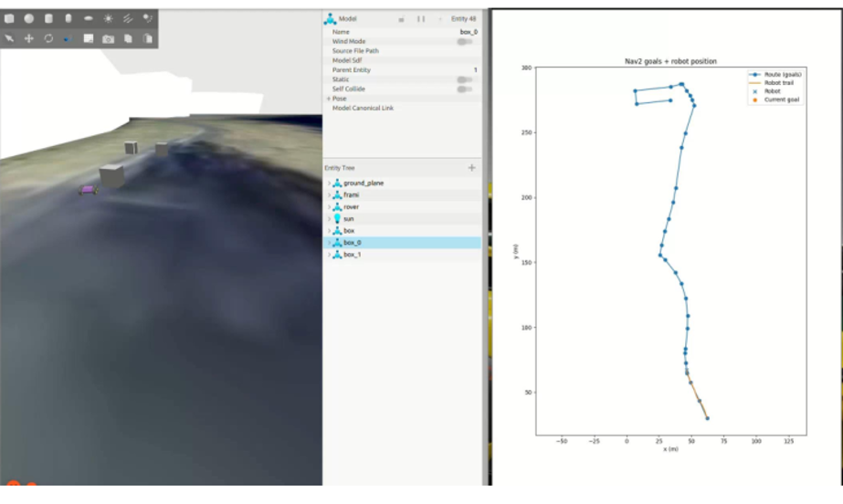Click the 'Current goal' legend entry

(775, 100)
